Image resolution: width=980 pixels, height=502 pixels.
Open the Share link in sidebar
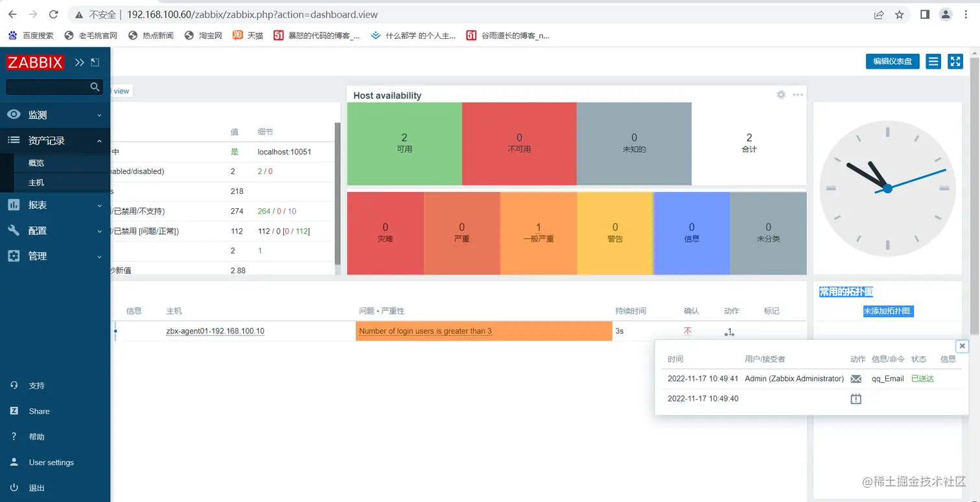point(39,411)
